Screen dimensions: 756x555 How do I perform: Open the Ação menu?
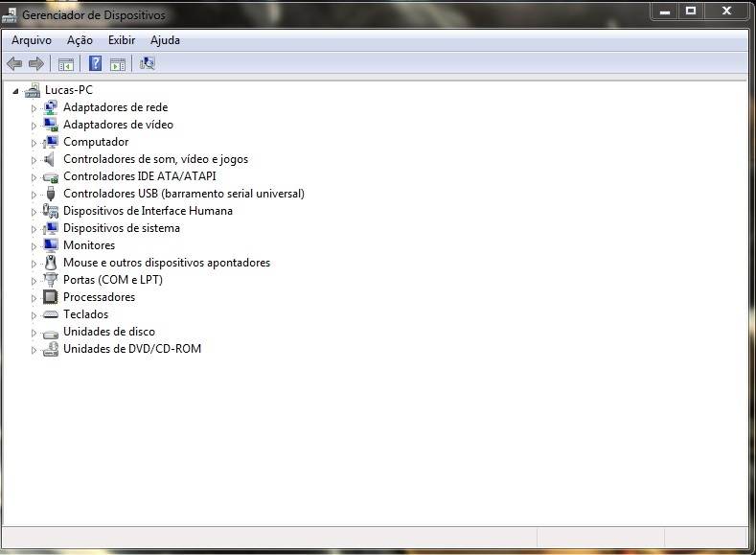click(x=80, y=40)
